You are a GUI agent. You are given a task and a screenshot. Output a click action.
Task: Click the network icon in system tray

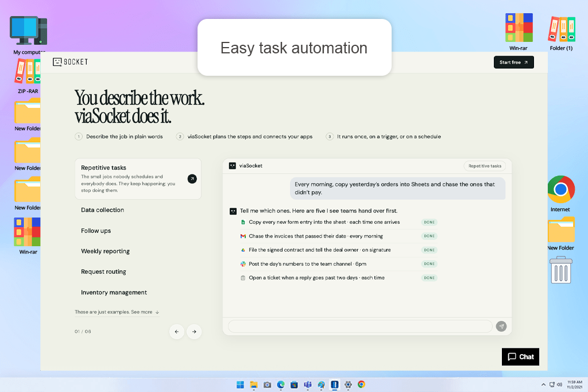[552, 385]
